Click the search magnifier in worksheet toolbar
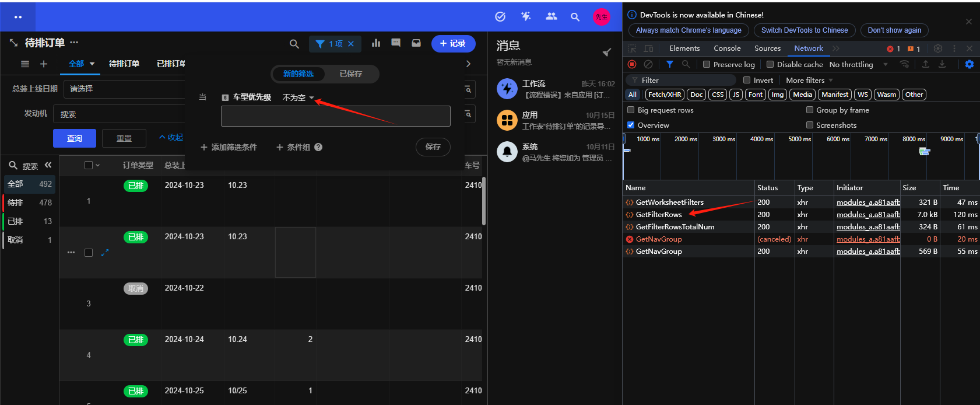Screen dimensions: 980x405 point(294,44)
